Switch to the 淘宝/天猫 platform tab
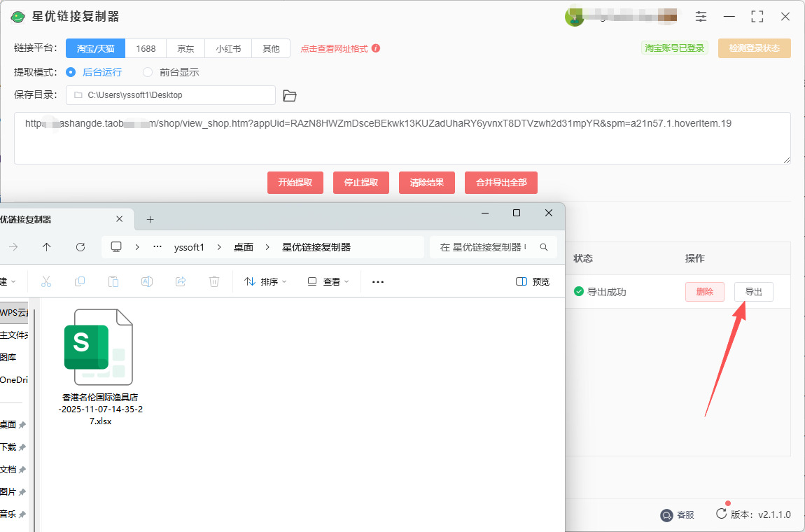 tap(95, 49)
